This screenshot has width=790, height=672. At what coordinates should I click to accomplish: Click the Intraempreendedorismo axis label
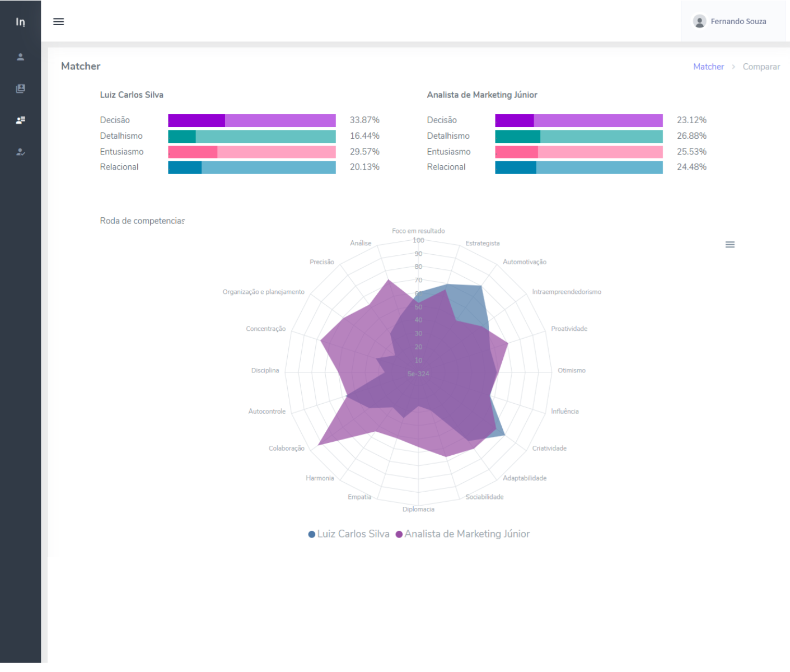[x=567, y=292]
